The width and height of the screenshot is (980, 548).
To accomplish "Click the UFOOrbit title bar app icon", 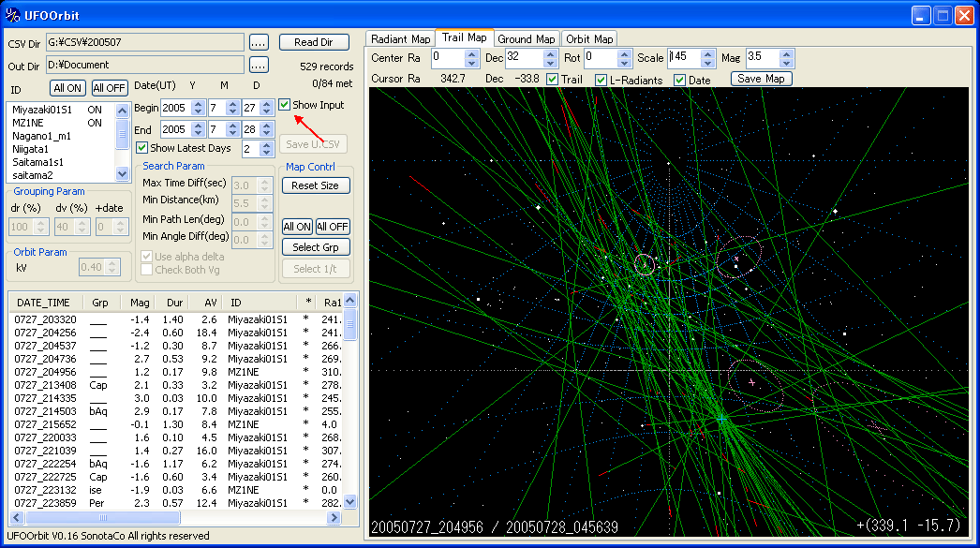I will pyautogui.click(x=12, y=15).
